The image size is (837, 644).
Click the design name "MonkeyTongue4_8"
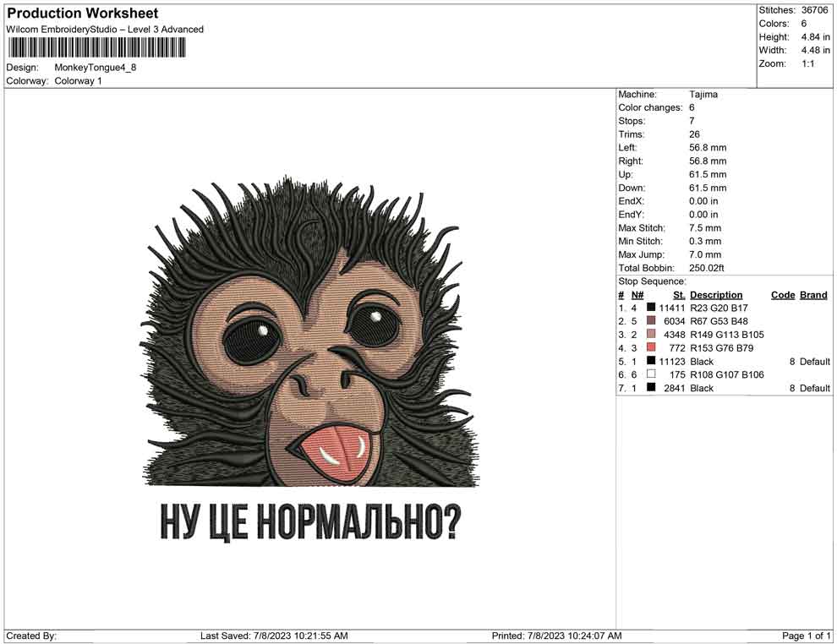96,68
